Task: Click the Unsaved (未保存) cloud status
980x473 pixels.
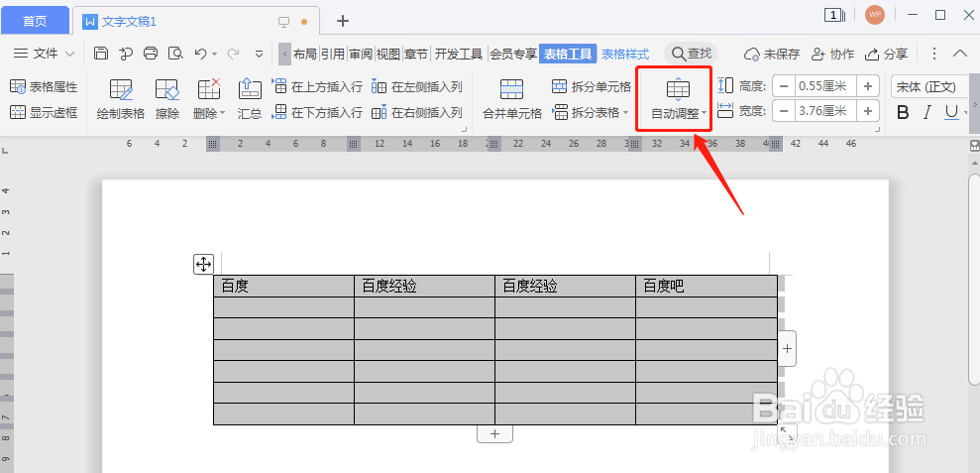Action: pyautogui.click(x=772, y=54)
